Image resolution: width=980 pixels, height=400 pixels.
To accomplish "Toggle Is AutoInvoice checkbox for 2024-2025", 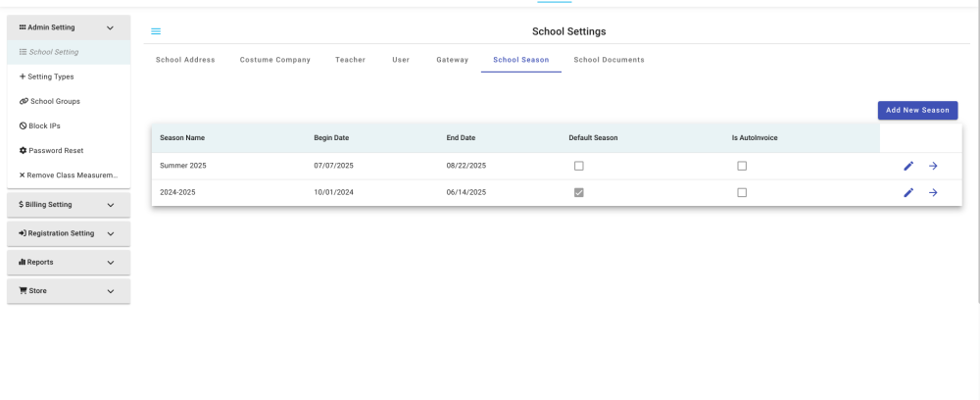I will tap(742, 192).
